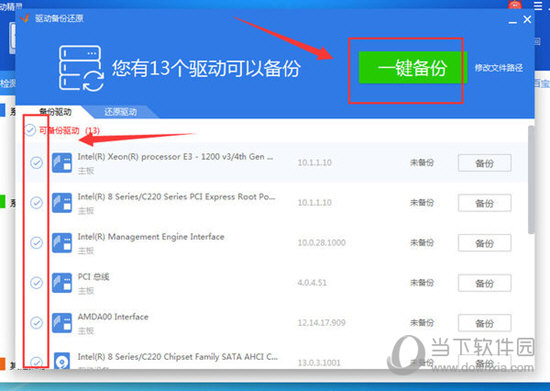Toggle the PCI 总线 driver checkbox
Viewport: 550px width, 391px height.
(36, 283)
